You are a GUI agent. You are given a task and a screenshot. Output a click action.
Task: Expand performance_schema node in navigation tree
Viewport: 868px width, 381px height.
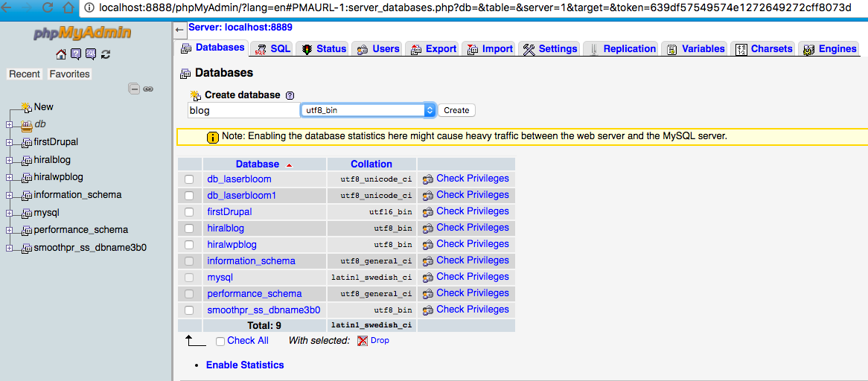pos(9,231)
